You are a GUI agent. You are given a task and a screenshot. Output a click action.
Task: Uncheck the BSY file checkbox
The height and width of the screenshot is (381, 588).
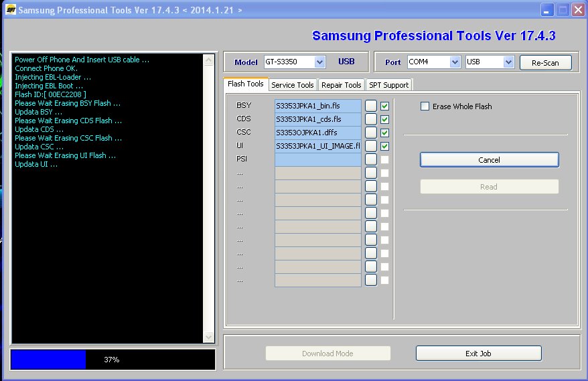pyautogui.click(x=385, y=106)
